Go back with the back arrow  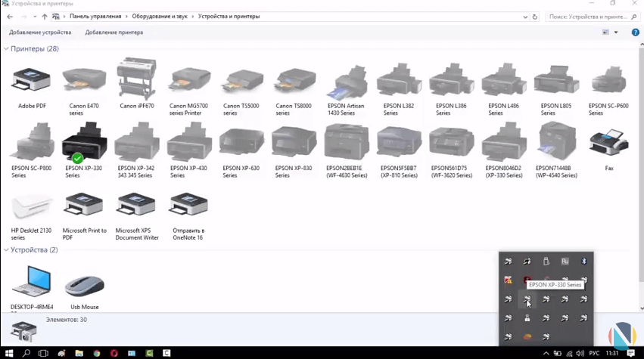pyautogui.click(x=10, y=17)
